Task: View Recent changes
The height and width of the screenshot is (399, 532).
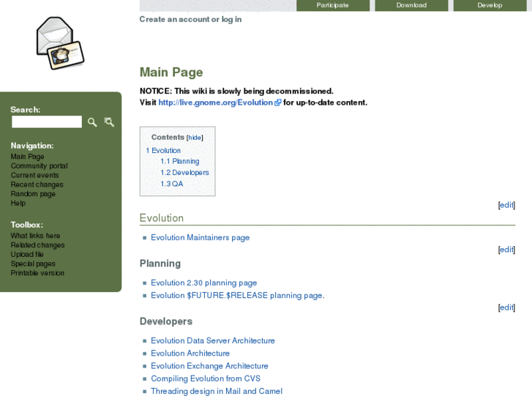Action: tap(37, 184)
